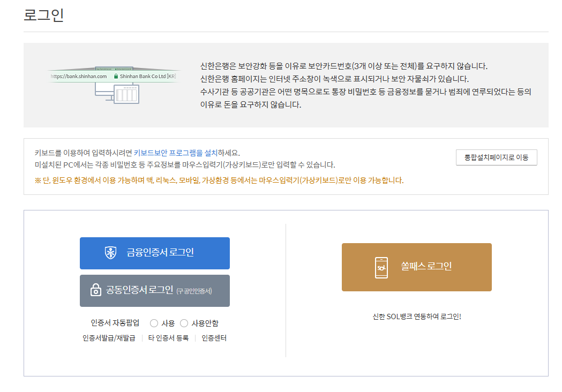
Task: Click the padlock icon on 공동인증서 로그인
Action: pos(96,290)
